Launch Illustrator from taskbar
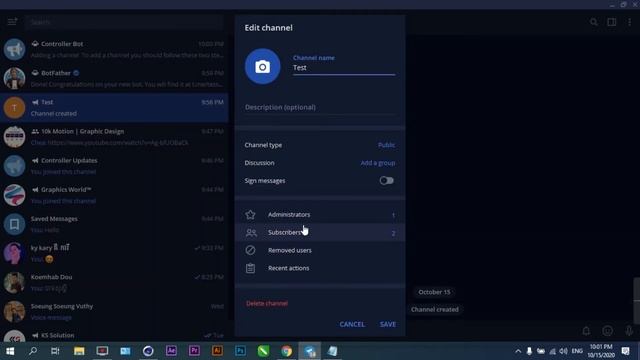Screen dimensions: 640x360 [x=217, y=351]
